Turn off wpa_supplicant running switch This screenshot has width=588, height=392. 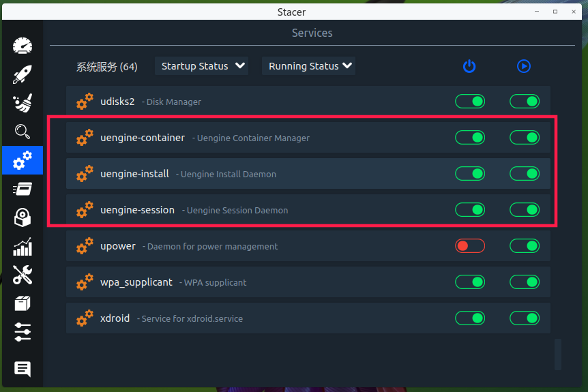point(525,282)
